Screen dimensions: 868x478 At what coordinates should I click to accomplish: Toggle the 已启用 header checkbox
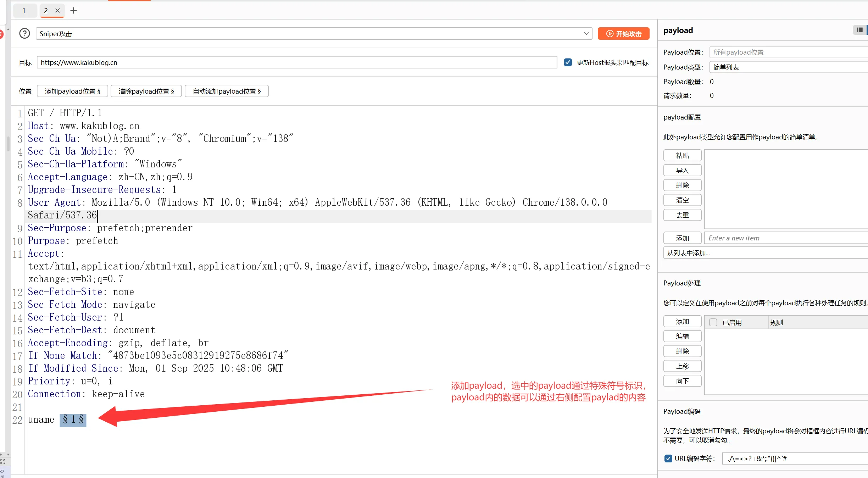tap(713, 322)
